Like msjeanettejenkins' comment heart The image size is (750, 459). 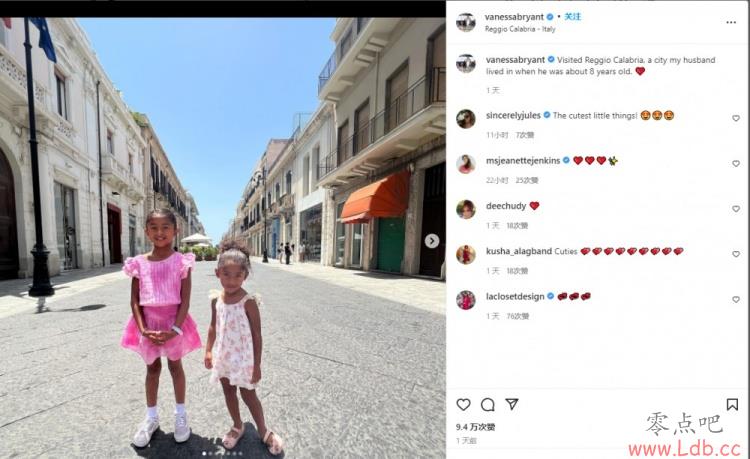(x=736, y=164)
